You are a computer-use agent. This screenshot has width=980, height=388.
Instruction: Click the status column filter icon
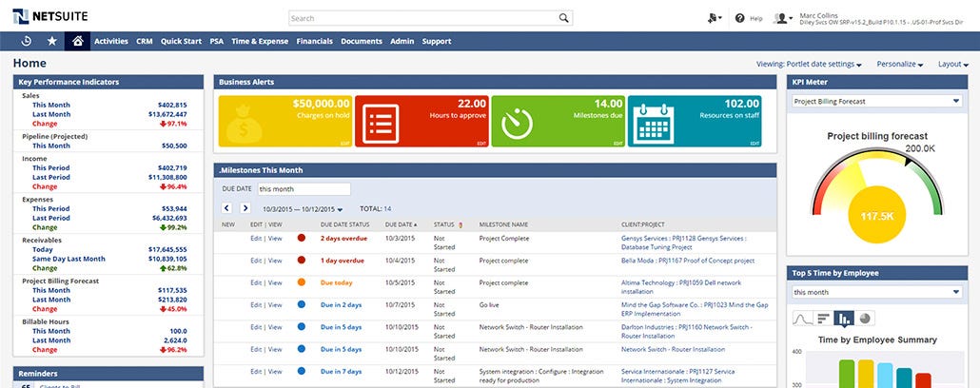[x=460, y=224]
